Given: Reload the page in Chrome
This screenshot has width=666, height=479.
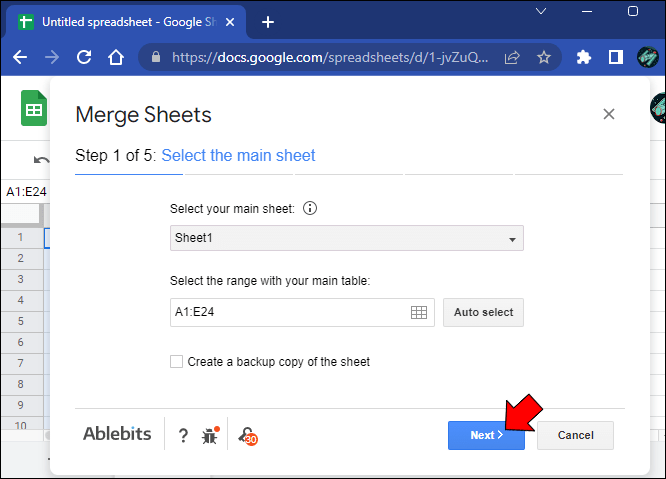Looking at the screenshot, I should (x=83, y=58).
